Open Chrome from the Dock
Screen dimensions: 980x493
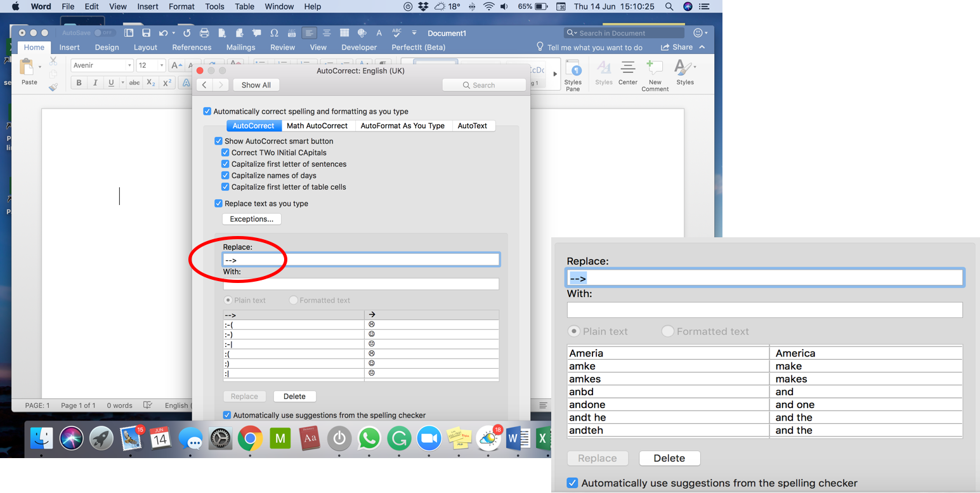pyautogui.click(x=251, y=438)
